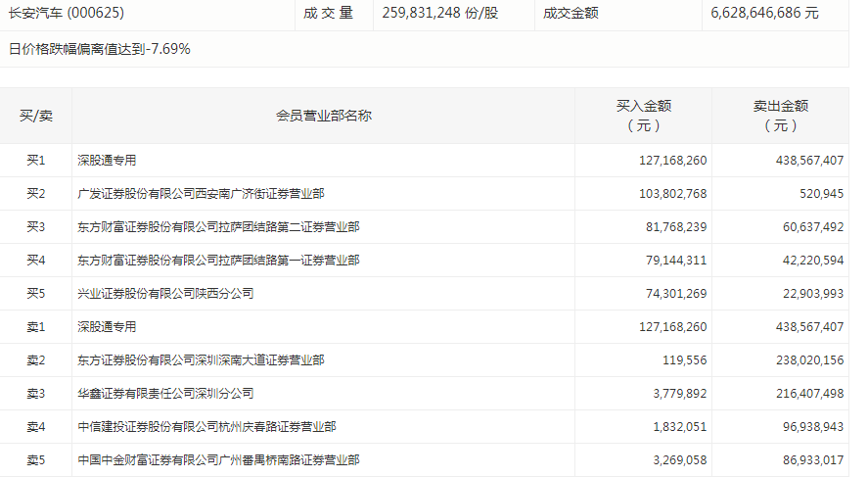
Task: Click buy amount 79,144,311
Action: pos(676,261)
